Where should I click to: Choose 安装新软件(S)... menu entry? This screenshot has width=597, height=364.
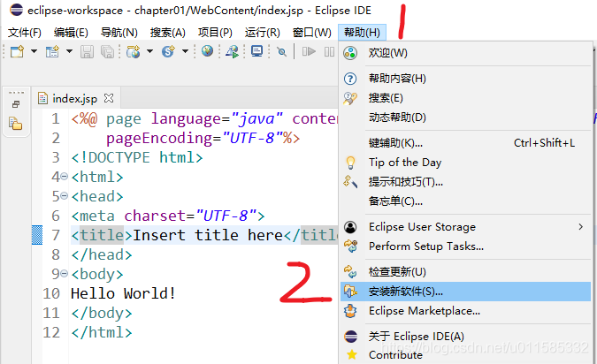point(465,292)
